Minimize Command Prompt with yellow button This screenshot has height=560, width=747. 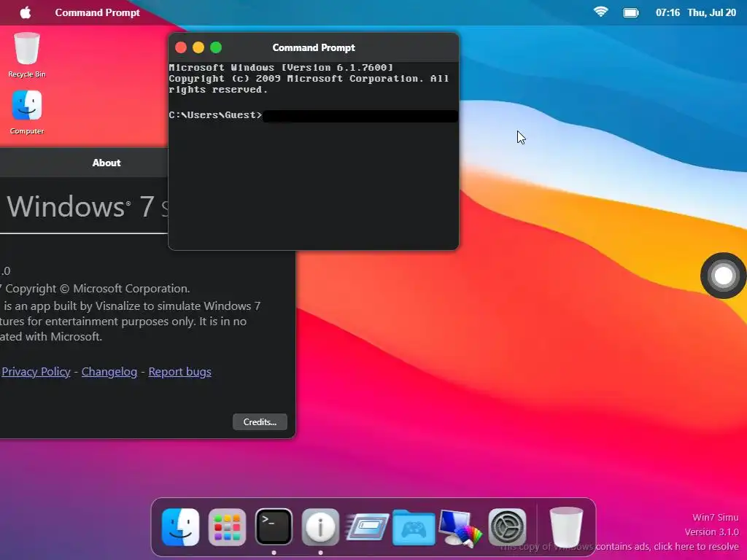(198, 47)
